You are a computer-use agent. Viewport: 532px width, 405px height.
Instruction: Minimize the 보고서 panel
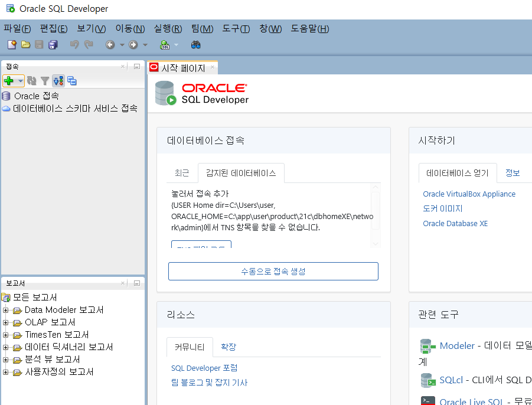137,283
